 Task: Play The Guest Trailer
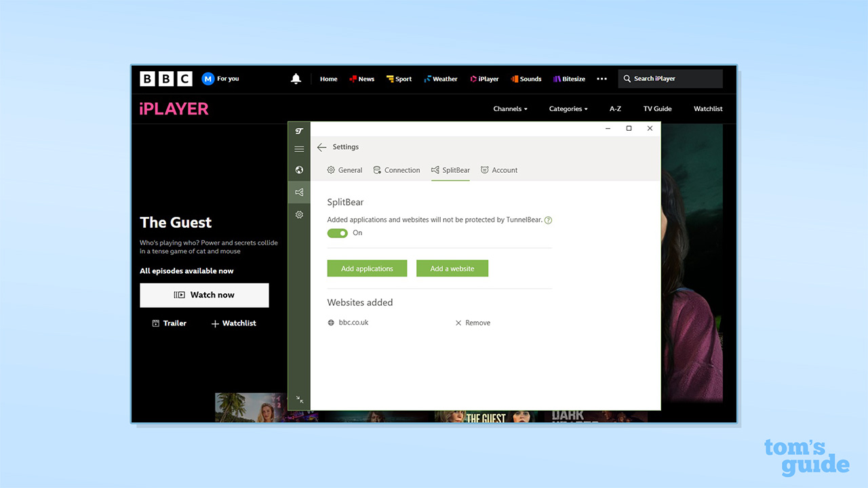click(x=169, y=323)
